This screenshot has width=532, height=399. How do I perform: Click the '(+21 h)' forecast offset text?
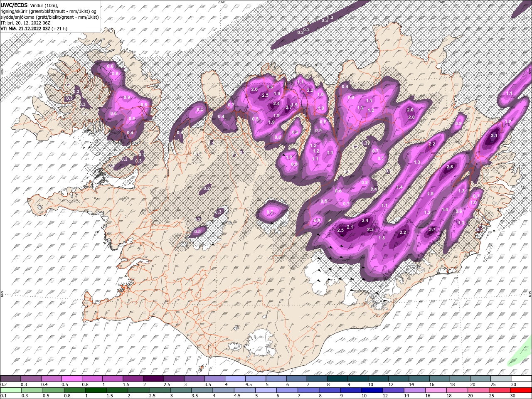(x=60, y=29)
